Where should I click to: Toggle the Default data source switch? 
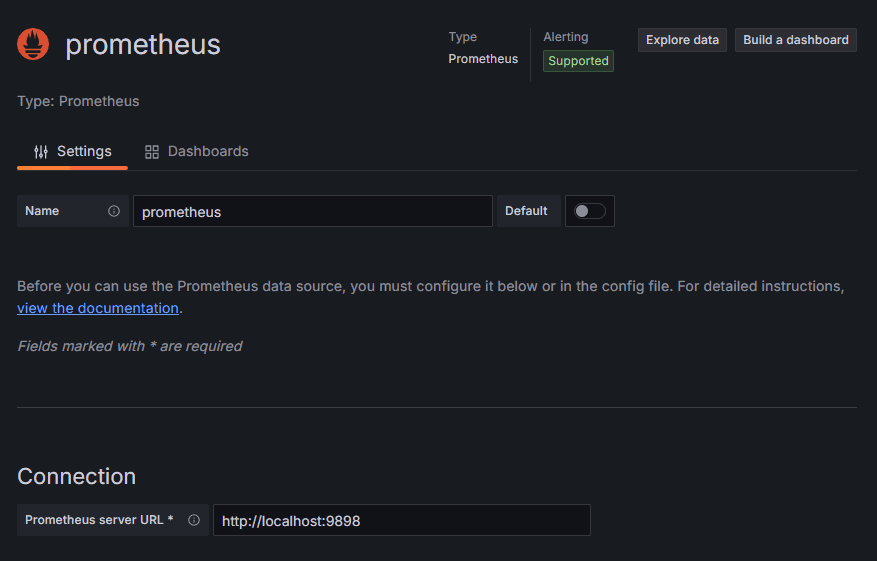pos(590,211)
